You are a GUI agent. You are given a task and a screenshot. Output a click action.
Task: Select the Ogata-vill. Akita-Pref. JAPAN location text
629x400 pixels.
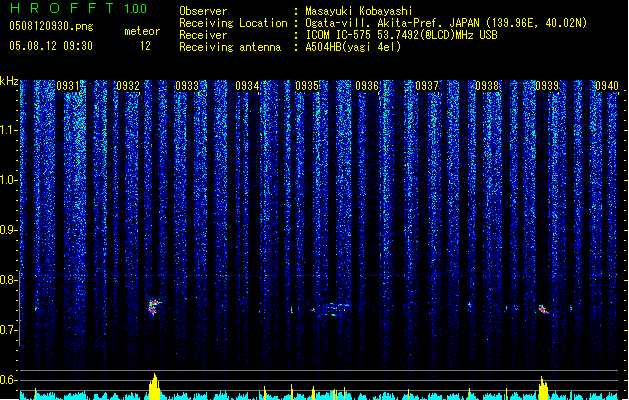(x=446, y=23)
